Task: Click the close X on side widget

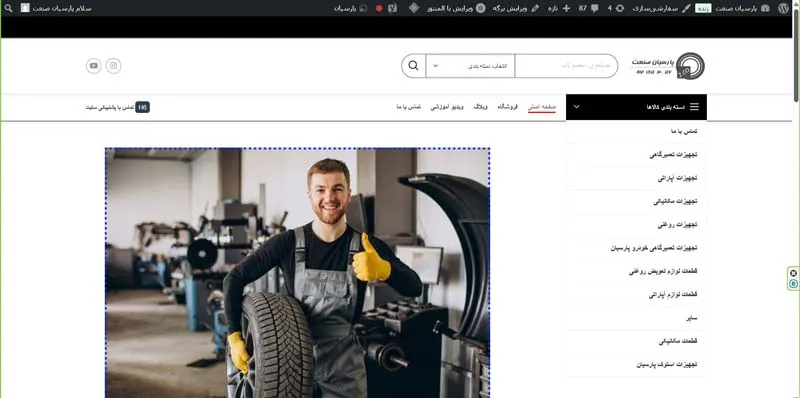Action: [793, 273]
